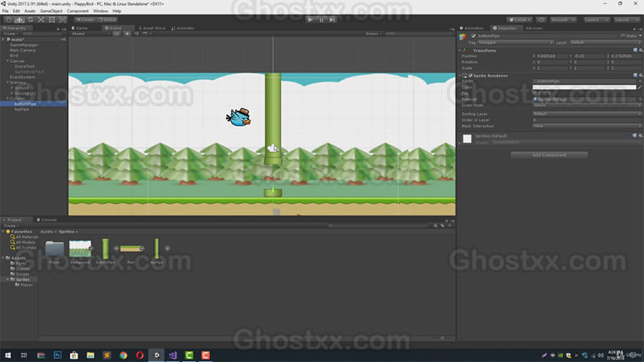Toggle bottomPipe active checkbox
Viewport: 644px width, 362px height.
pos(473,36)
